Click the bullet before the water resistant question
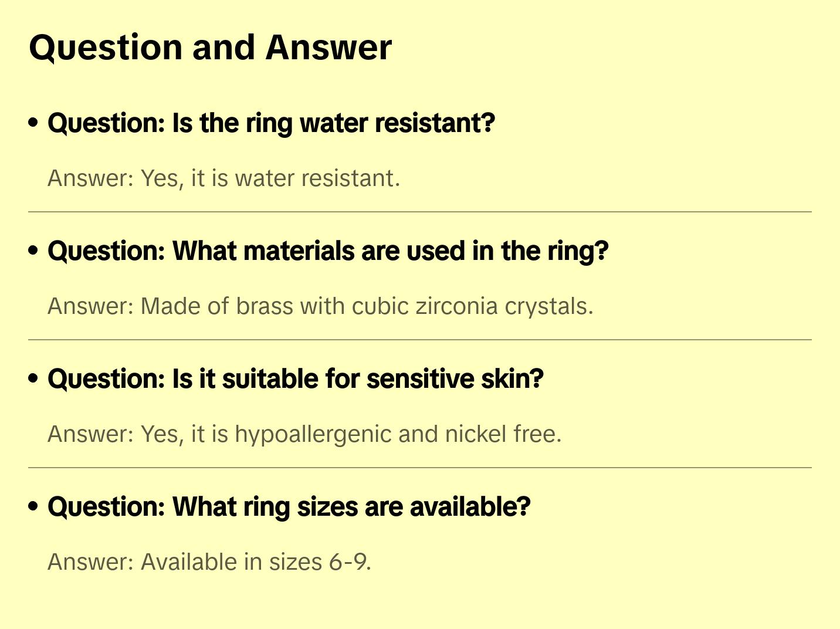The width and height of the screenshot is (840, 629). point(33,123)
